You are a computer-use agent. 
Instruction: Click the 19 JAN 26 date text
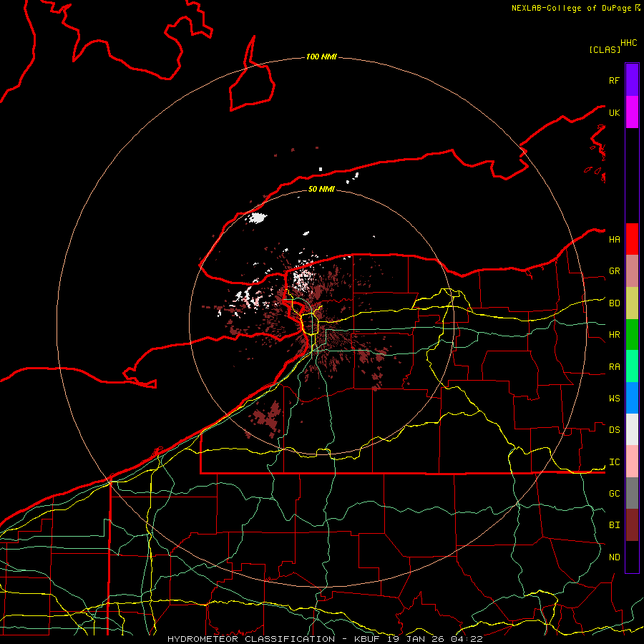(x=416, y=639)
